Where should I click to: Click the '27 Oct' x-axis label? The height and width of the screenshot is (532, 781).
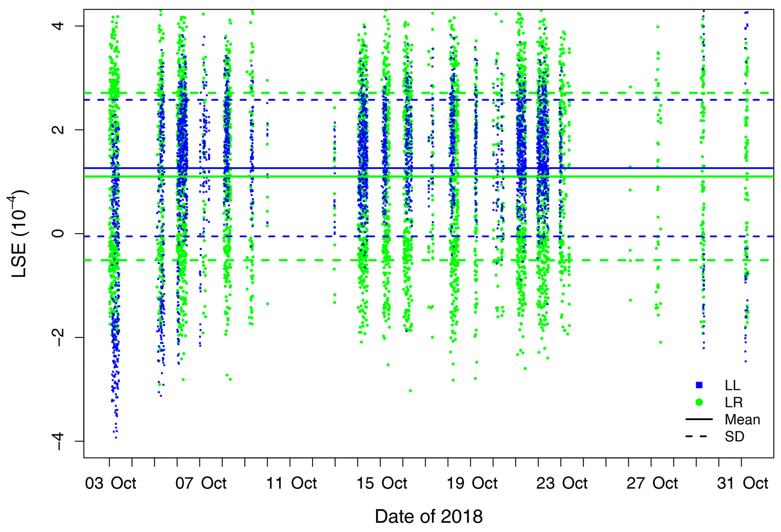coord(652,483)
